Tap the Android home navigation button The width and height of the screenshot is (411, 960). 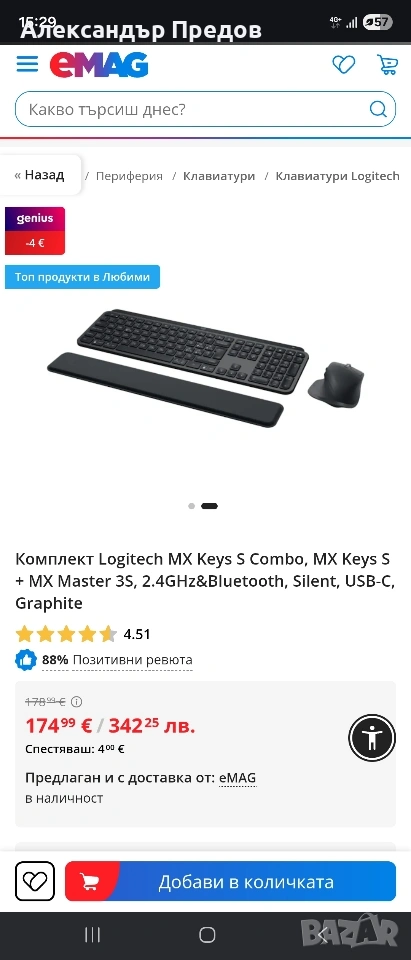coord(207,934)
